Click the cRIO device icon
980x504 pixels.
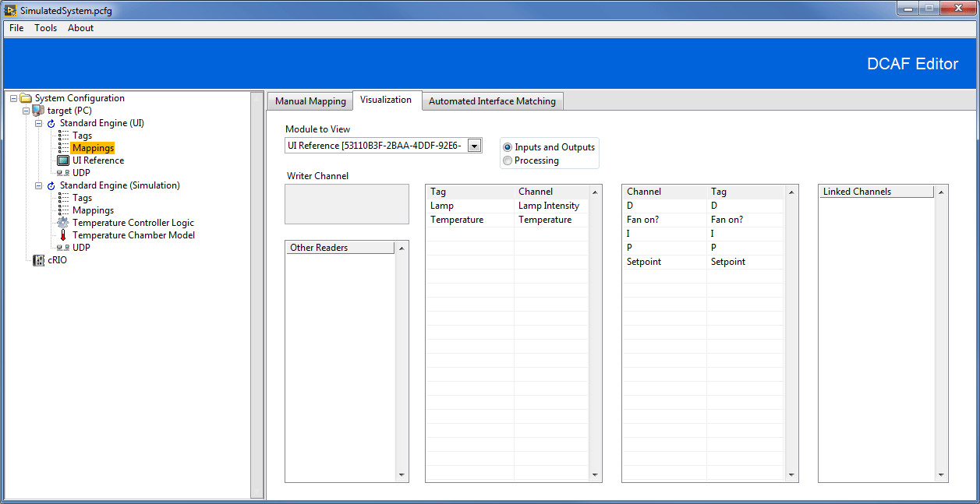38,259
